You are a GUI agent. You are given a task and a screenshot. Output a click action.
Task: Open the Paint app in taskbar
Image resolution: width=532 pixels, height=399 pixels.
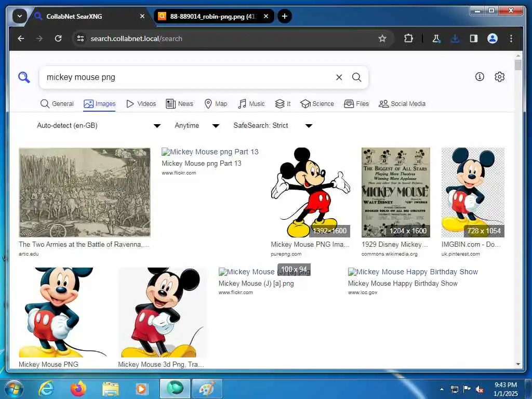click(207, 389)
